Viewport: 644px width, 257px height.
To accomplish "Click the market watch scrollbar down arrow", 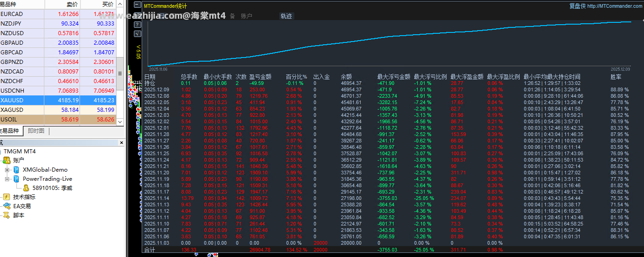I will (120, 122).
